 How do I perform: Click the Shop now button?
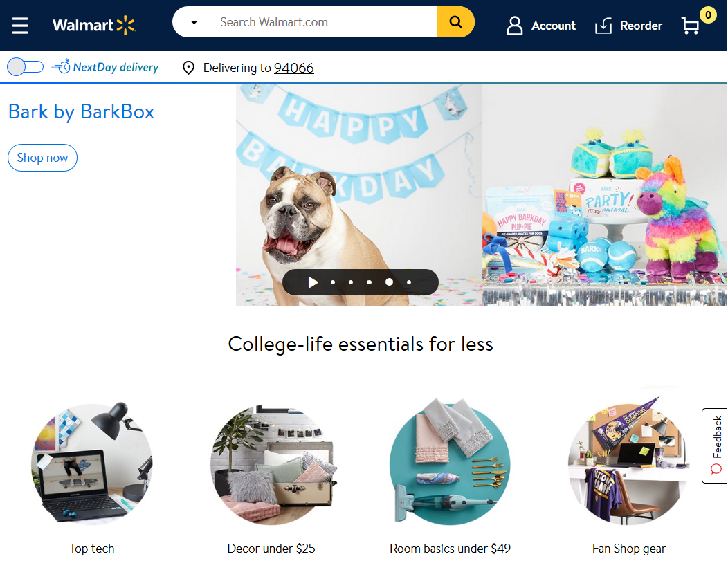(x=42, y=158)
